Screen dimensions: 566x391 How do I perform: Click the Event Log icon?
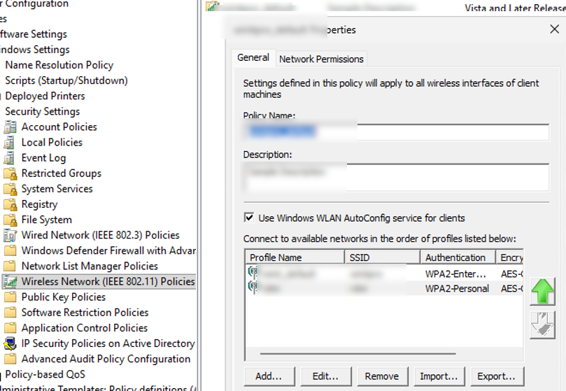tap(10, 158)
